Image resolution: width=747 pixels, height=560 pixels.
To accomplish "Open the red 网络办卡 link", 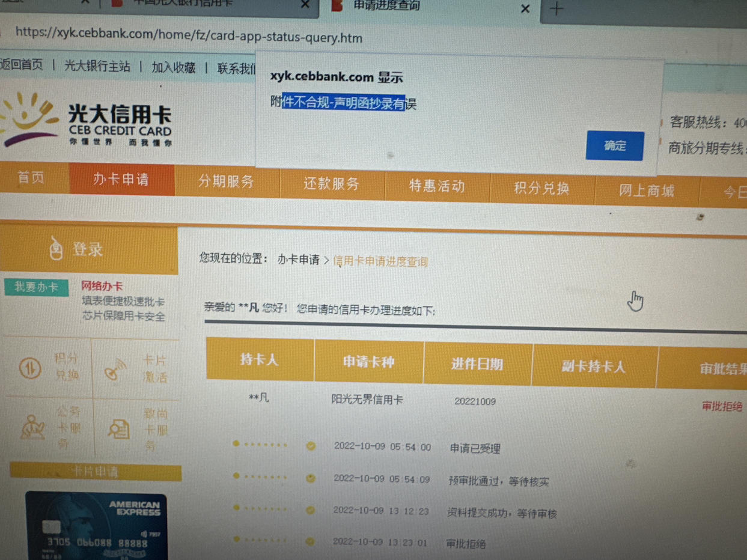I will pos(102,286).
